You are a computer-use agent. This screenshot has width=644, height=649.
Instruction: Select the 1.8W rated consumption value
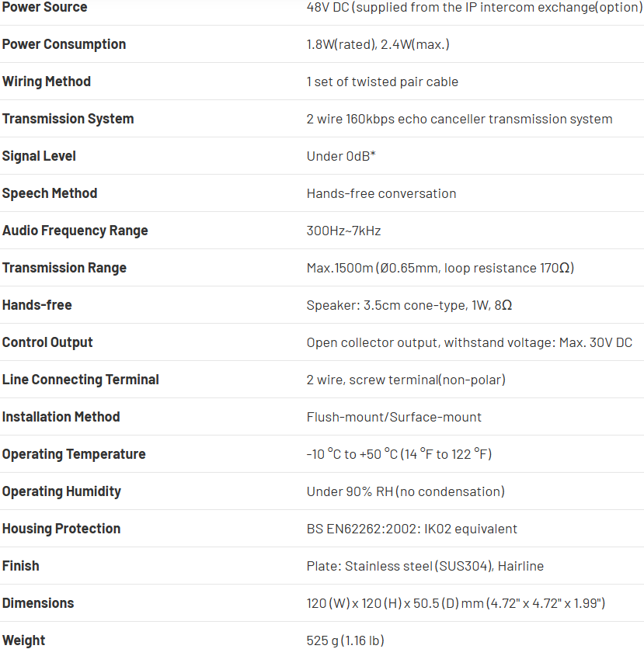click(x=378, y=44)
